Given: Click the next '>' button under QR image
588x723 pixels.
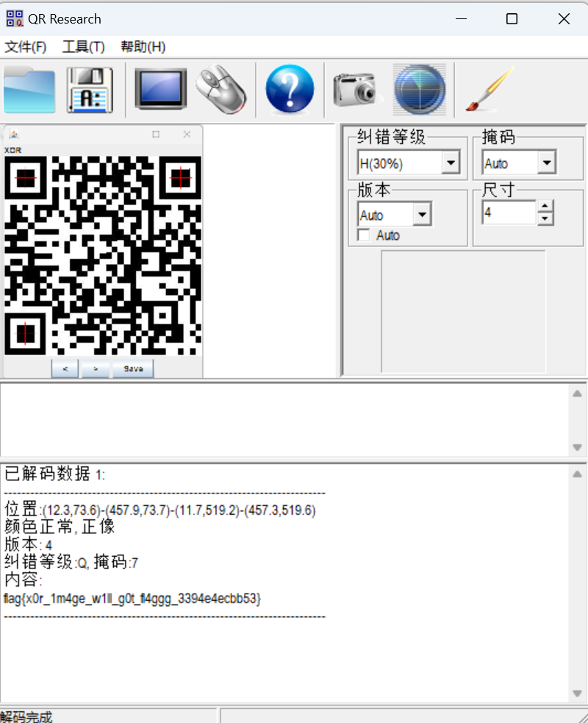Looking at the screenshot, I should click(x=96, y=369).
